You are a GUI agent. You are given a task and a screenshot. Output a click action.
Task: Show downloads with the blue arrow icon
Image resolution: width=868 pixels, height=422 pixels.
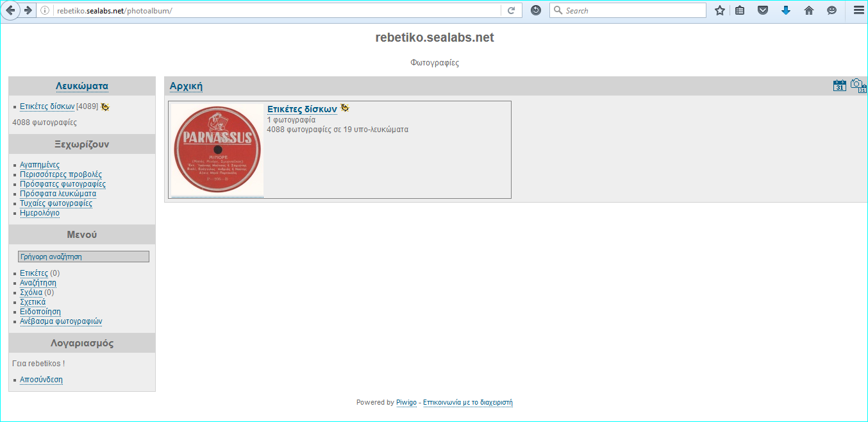pos(786,10)
